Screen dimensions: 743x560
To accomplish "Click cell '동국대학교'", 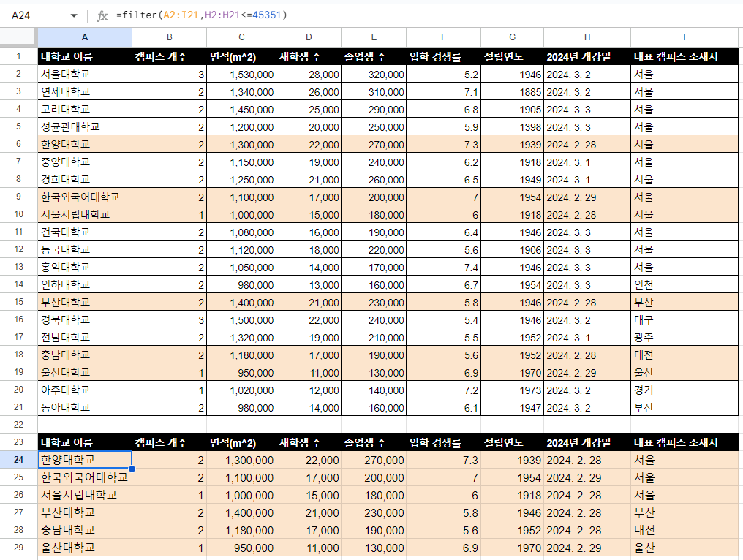I will [x=85, y=250].
